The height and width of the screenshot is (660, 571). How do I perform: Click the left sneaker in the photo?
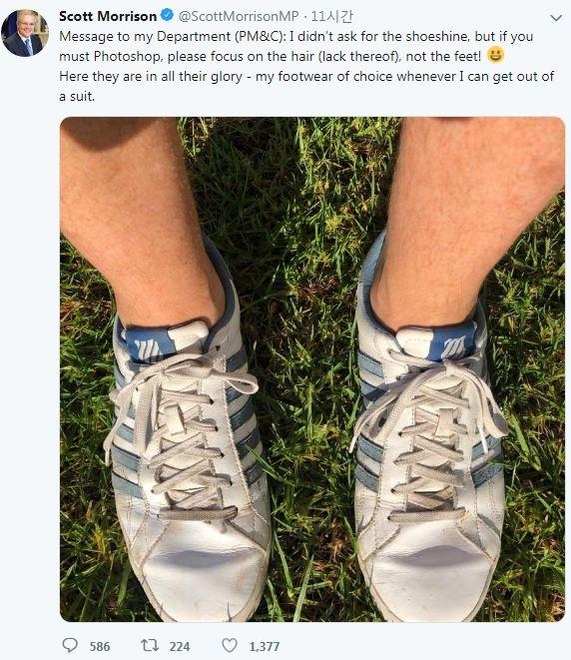pos(187,455)
